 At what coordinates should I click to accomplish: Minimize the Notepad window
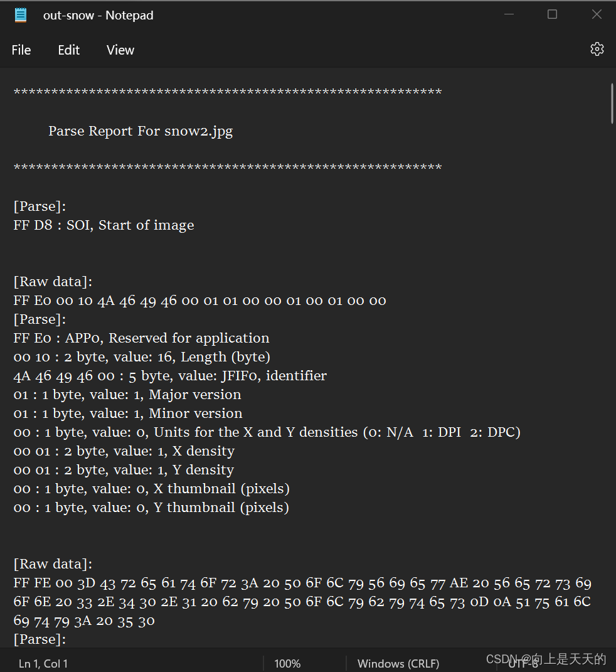tap(509, 14)
